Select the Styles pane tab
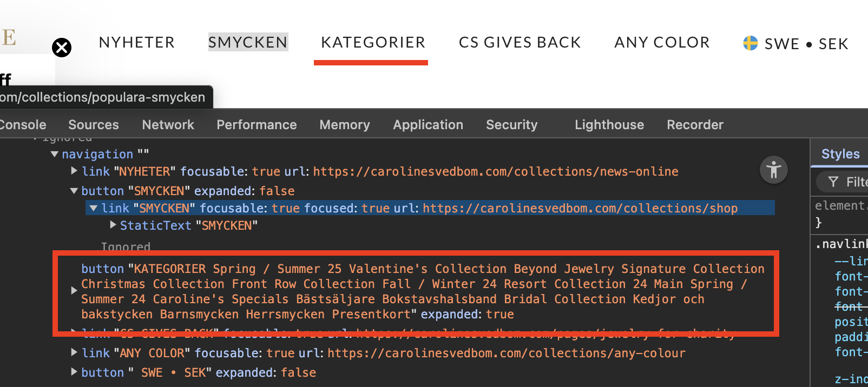 [840, 154]
